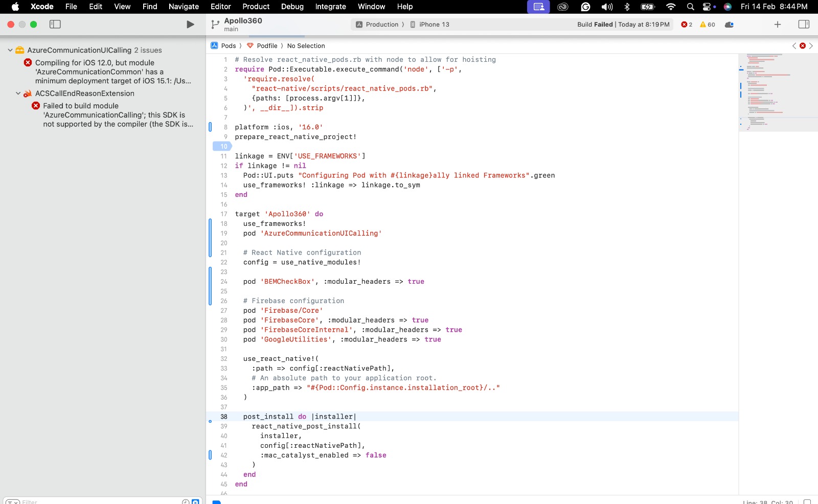Open Screen Mirroring icon in menu bar
Viewport: 818px width, 504px height.
point(538,7)
